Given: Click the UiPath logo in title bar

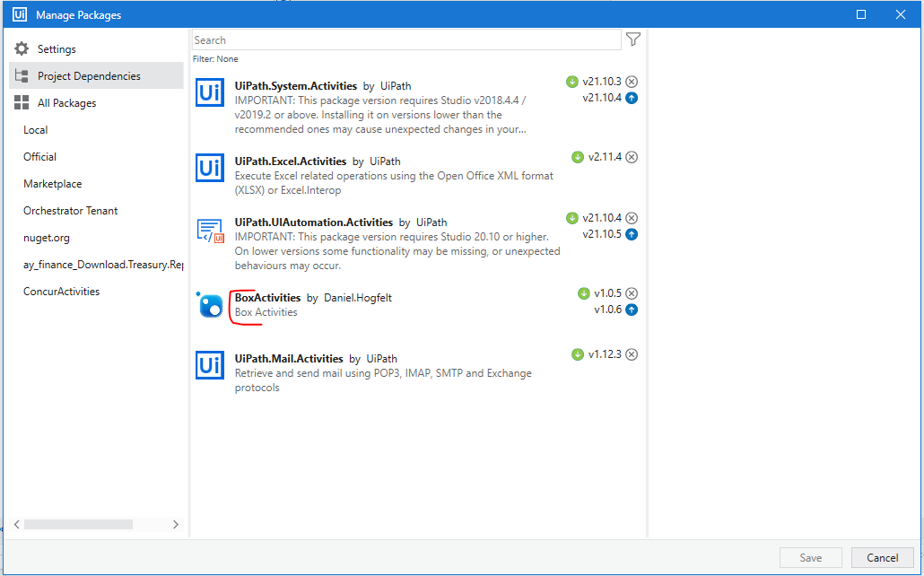Looking at the screenshot, I should tap(20, 14).
